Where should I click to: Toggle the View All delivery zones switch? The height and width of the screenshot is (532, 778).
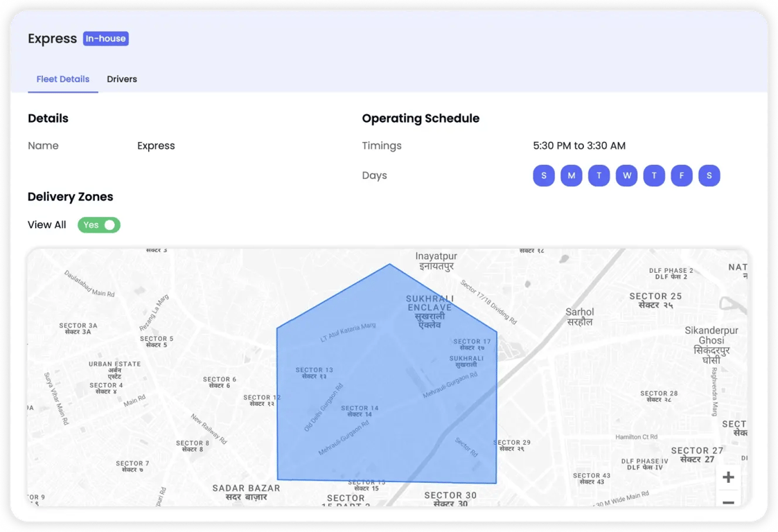(x=99, y=225)
